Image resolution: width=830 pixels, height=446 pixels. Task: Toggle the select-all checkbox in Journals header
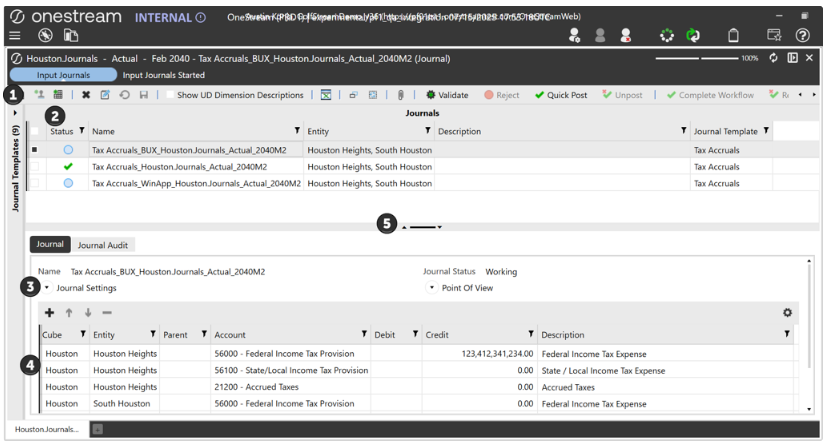(36, 131)
